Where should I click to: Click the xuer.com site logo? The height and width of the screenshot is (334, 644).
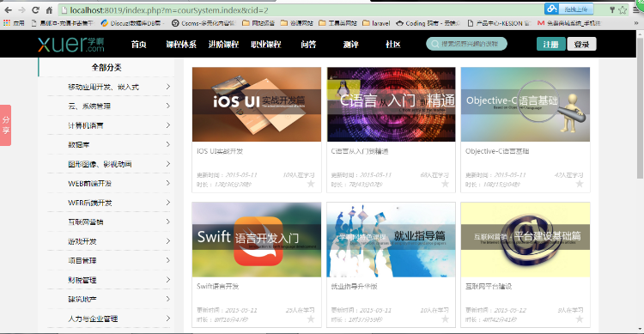[x=71, y=44]
